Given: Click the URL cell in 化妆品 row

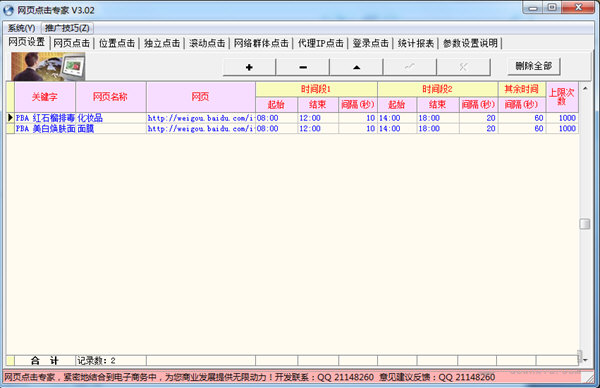Looking at the screenshot, I should click(201, 118).
